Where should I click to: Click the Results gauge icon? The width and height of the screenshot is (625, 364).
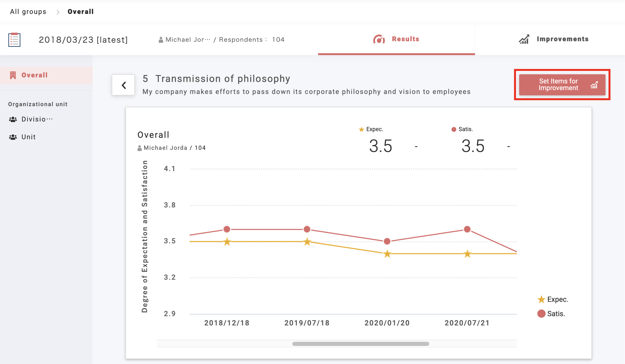coord(379,39)
